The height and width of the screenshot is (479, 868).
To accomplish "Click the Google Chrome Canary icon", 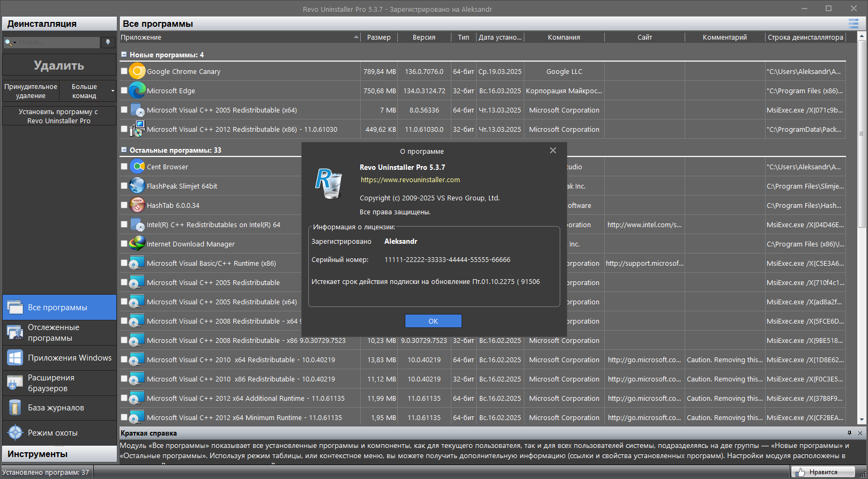I will coord(137,71).
